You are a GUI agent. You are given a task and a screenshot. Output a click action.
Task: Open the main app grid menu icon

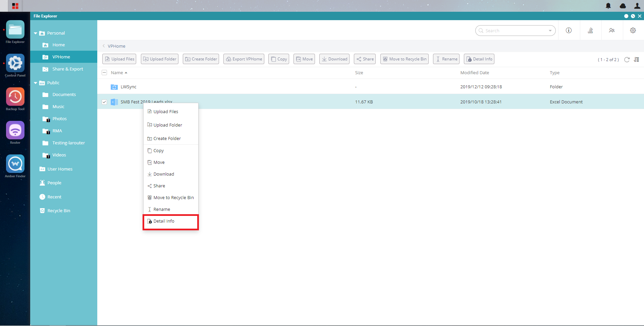(15, 6)
